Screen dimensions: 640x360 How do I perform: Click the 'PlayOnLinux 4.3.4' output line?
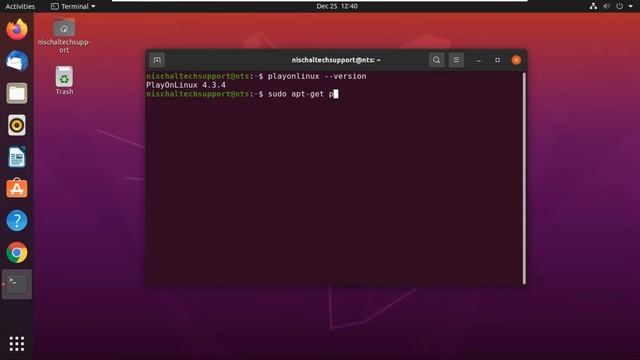pos(186,85)
